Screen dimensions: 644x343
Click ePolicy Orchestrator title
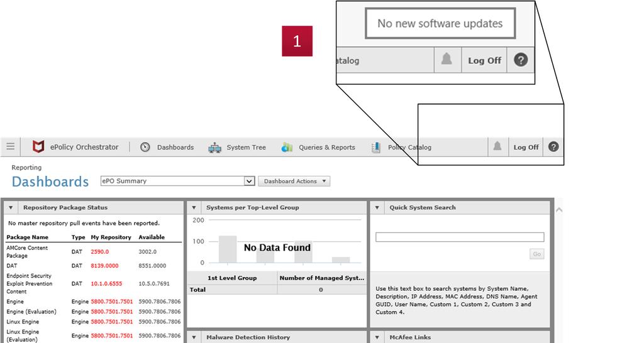click(x=84, y=147)
